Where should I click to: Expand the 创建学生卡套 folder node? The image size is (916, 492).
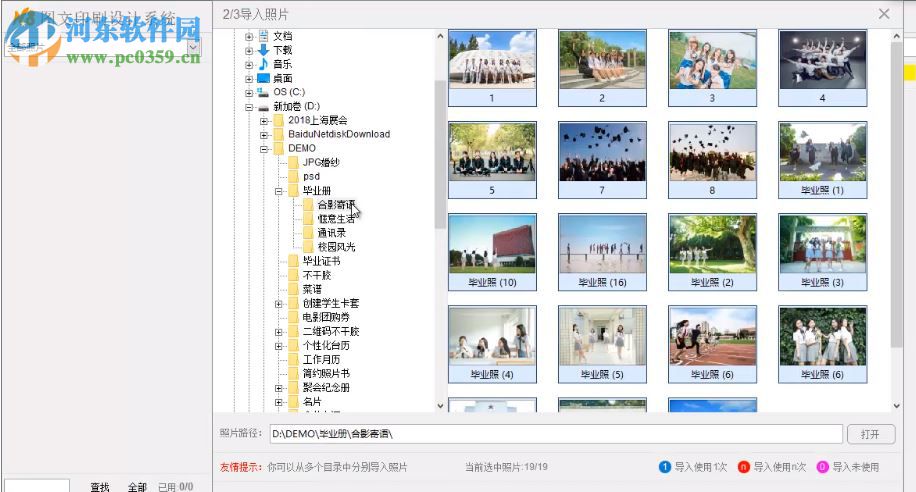(279, 304)
